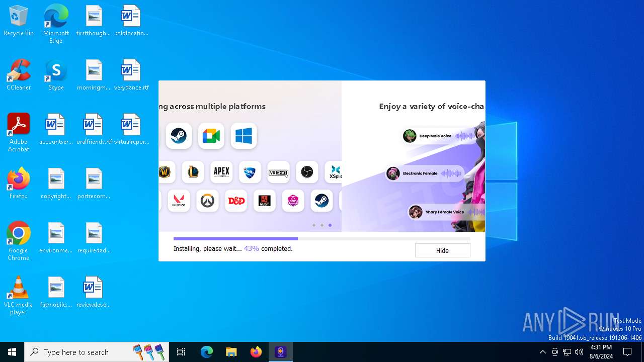Click the XSplit icon
Viewport: 644px width, 362px height.
(x=334, y=172)
